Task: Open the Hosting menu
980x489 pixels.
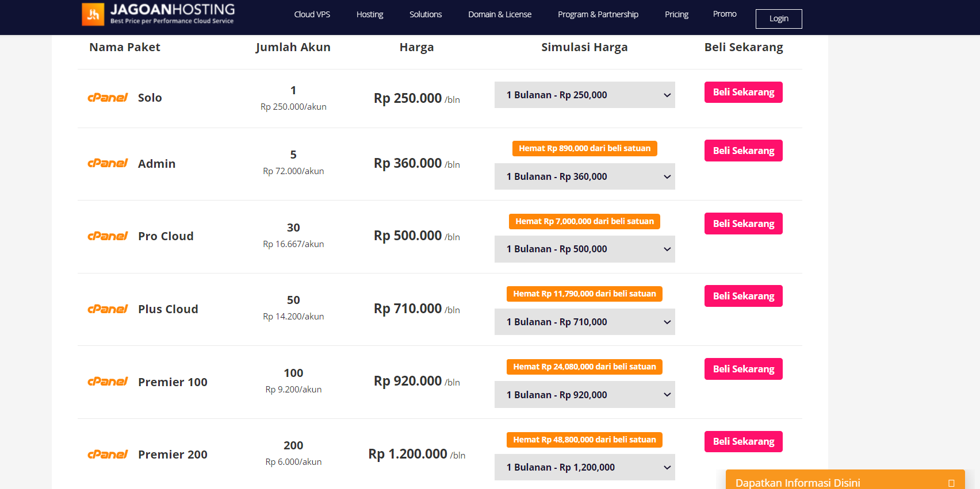Action: [370, 14]
